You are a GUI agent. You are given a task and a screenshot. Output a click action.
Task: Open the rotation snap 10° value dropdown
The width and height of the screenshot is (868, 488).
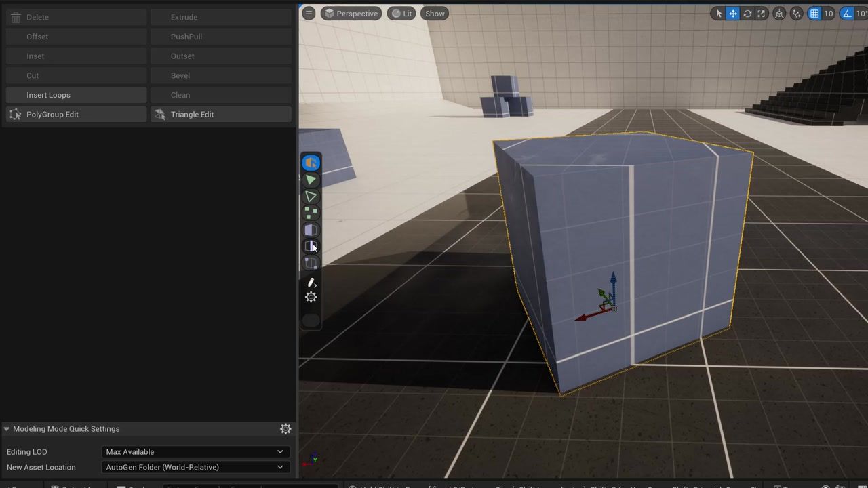coord(861,14)
